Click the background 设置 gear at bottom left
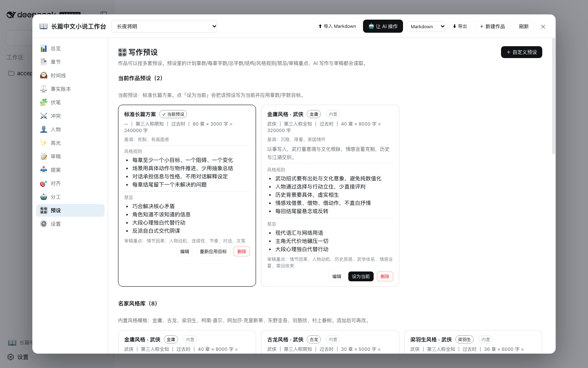Image resolution: width=588 pixels, height=368 pixels. coord(11,357)
